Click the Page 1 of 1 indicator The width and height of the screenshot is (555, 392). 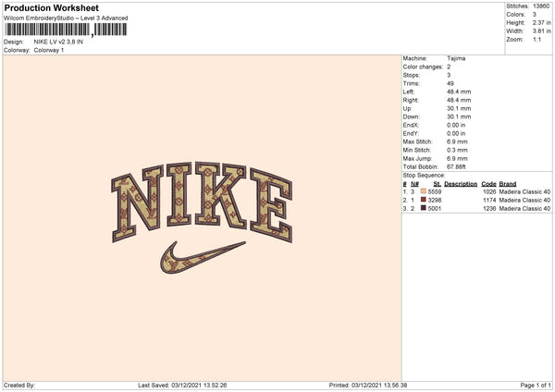coord(536,386)
